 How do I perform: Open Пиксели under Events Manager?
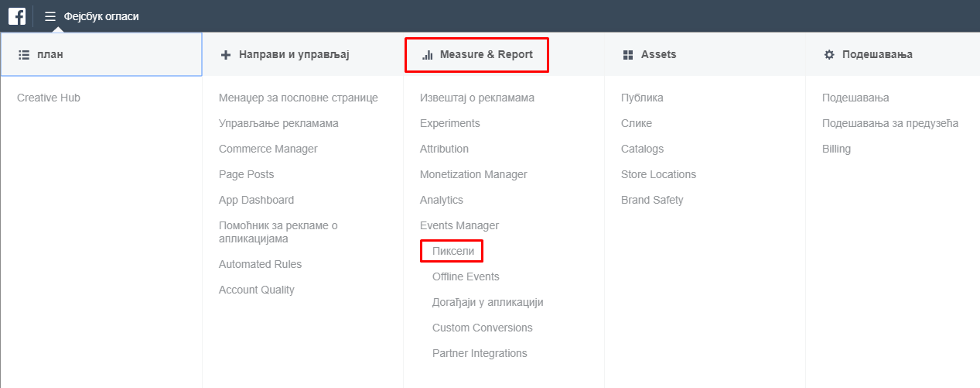coord(453,251)
